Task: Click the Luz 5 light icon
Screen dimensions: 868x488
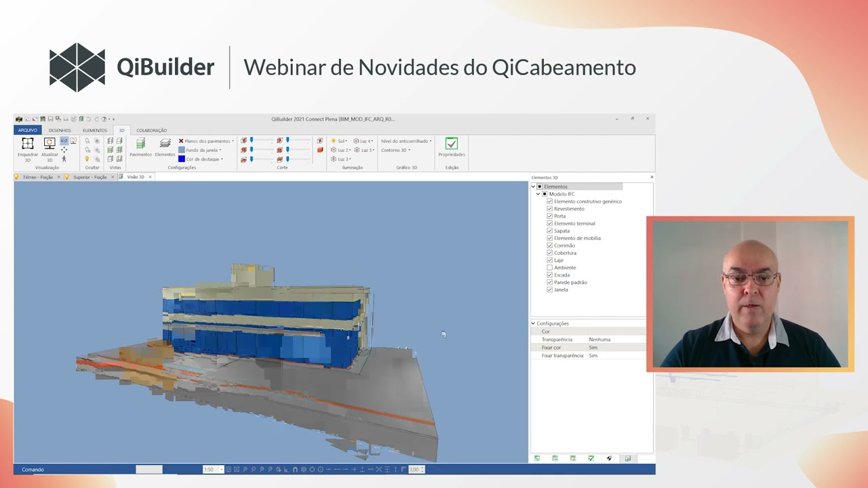Action: (357, 150)
